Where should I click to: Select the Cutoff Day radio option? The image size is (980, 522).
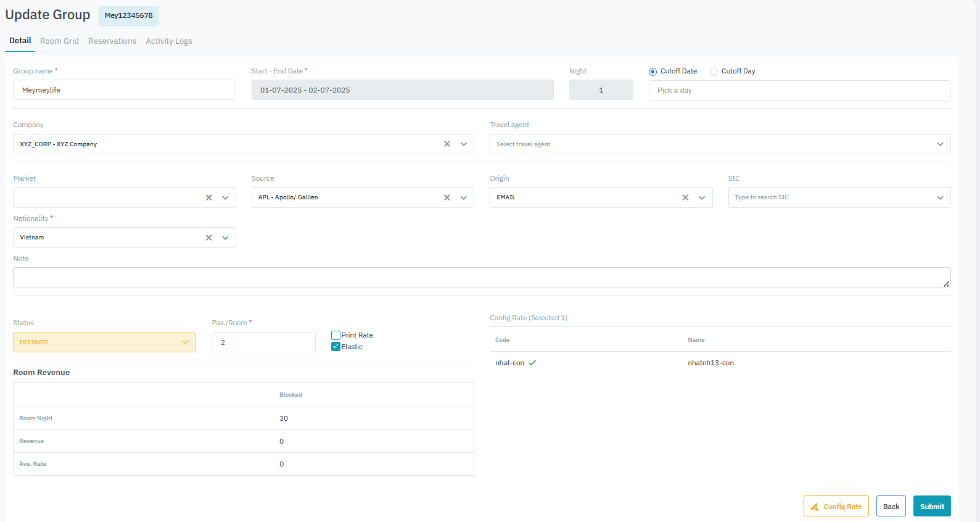click(x=714, y=72)
